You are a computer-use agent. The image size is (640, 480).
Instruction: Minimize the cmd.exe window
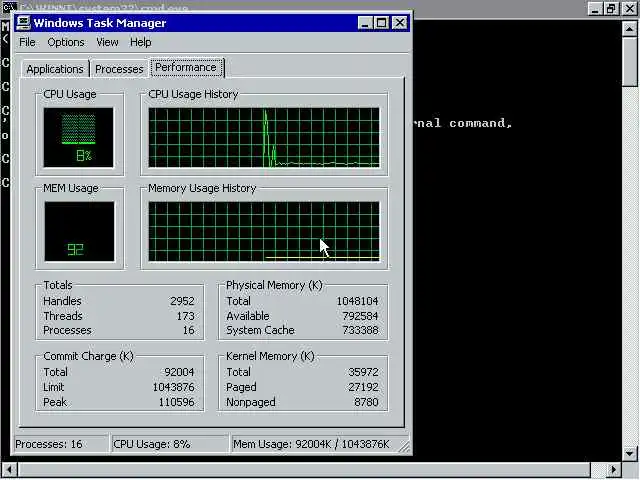[x=595, y=9]
